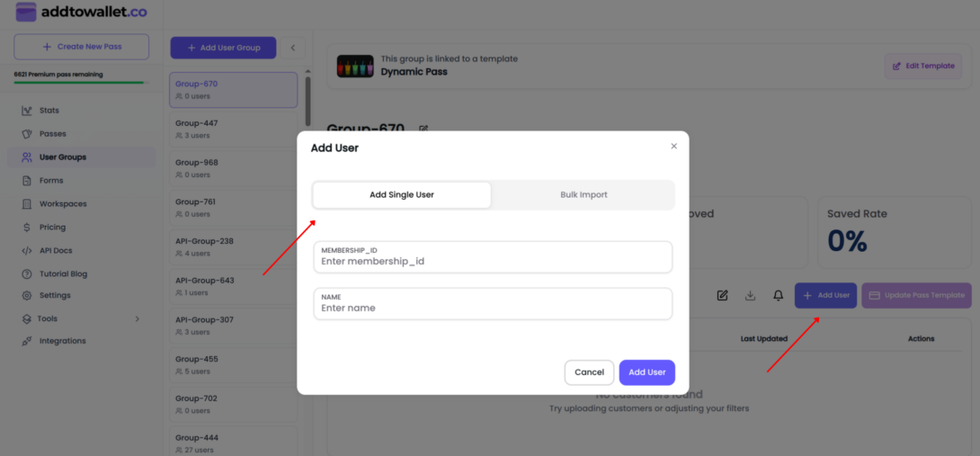
Task: Select Group-702 in the group list
Action: pos(233,405)
